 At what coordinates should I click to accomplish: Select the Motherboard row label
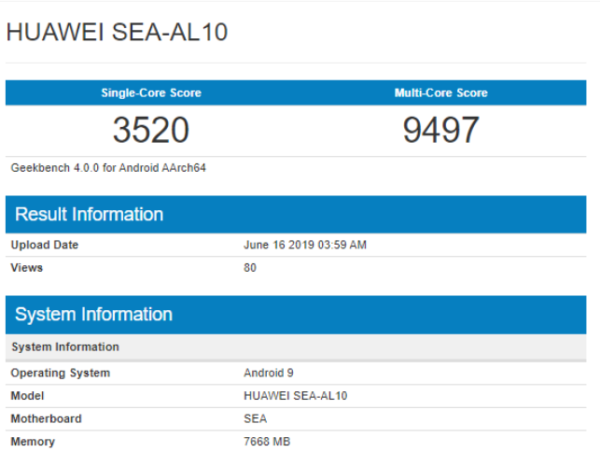pos(46,419)
